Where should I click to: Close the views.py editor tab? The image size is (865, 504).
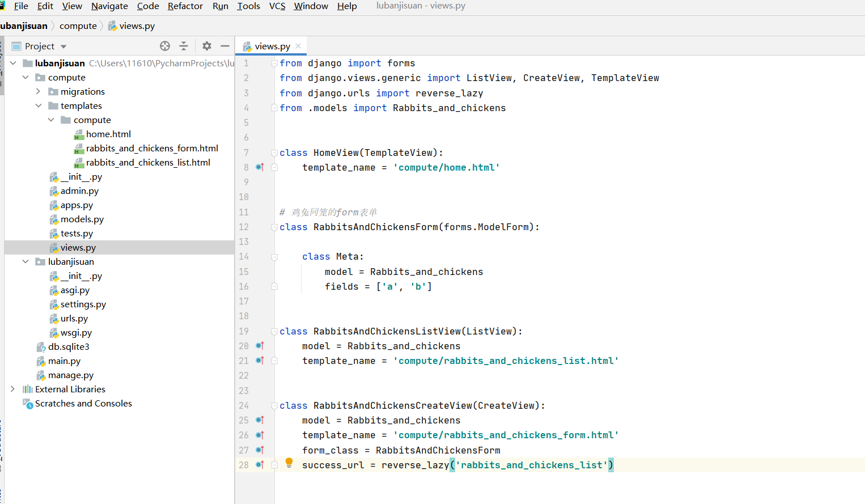(298, 46)
